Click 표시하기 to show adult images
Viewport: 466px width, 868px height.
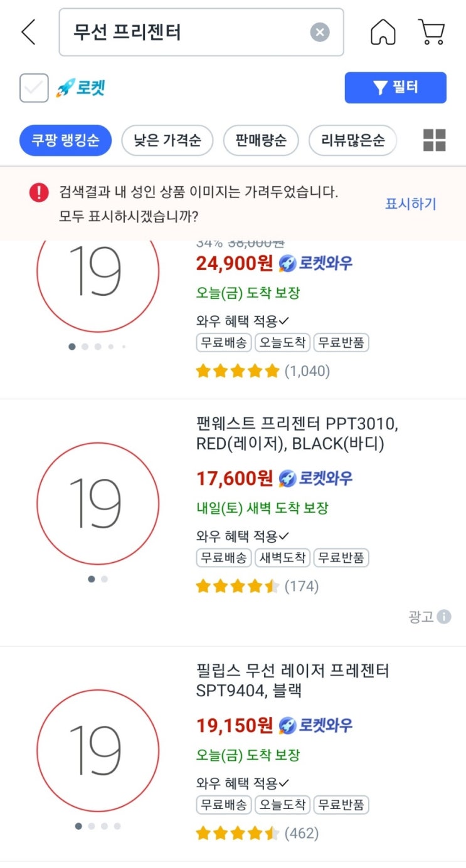(410, 204)
